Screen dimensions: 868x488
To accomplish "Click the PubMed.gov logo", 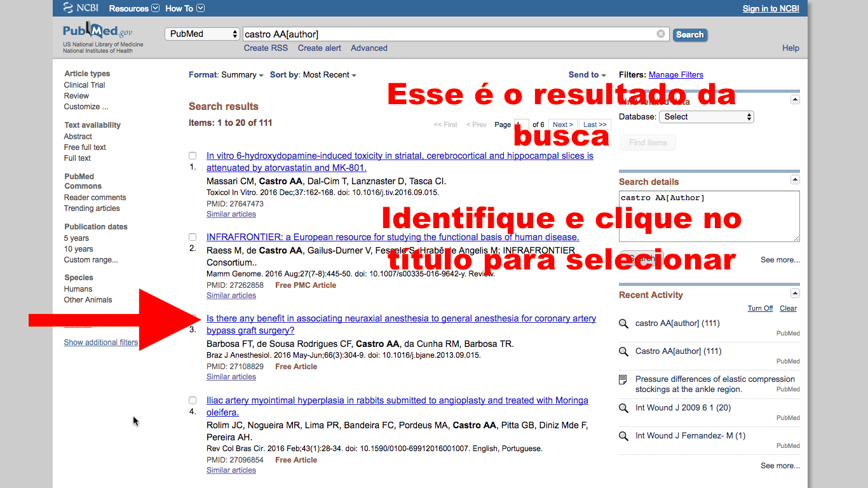I will (x=97, y=32).
